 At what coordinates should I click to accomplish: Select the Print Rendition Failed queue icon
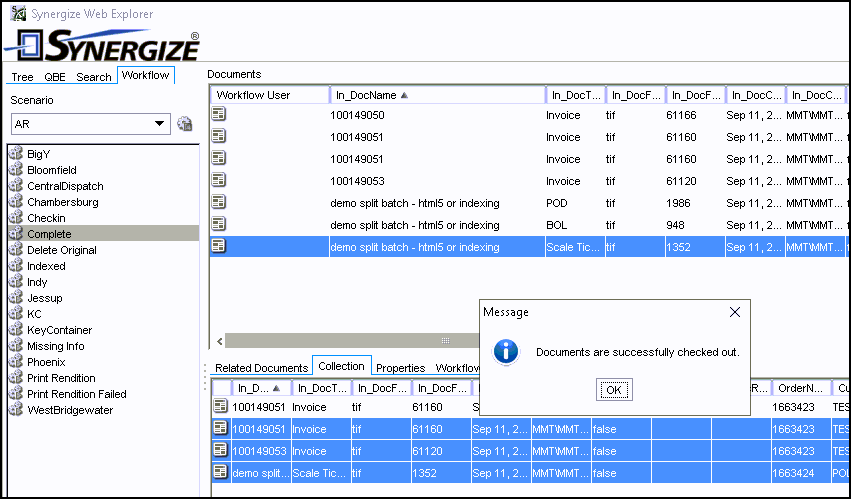pos(16,394)
